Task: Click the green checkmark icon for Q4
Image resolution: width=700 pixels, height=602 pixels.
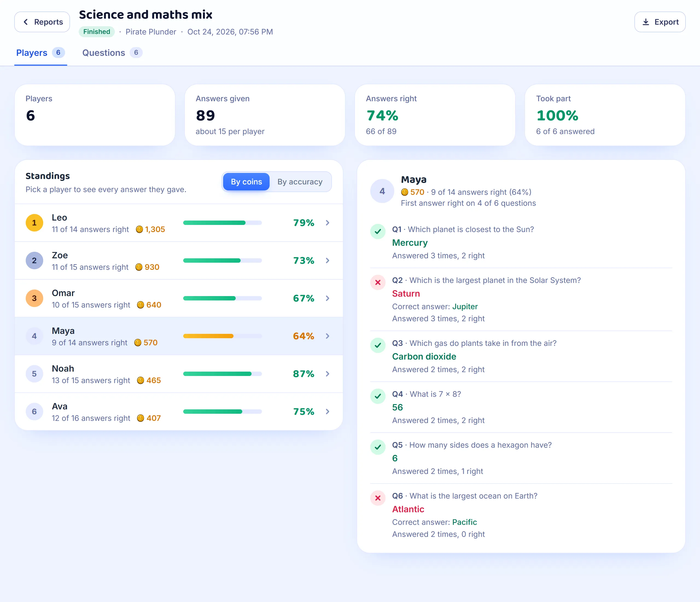Action: point(378,396)
